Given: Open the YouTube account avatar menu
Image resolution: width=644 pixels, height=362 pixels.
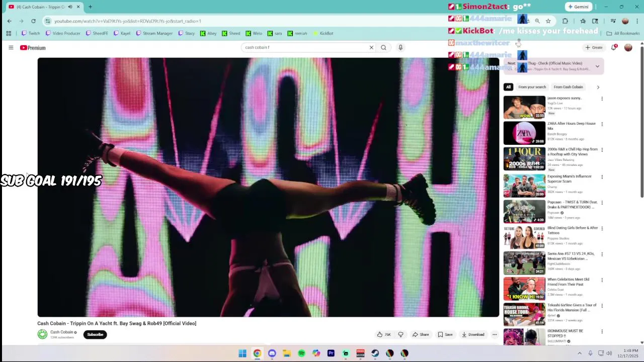Looking at the screenshot, I should coord(628,47).
